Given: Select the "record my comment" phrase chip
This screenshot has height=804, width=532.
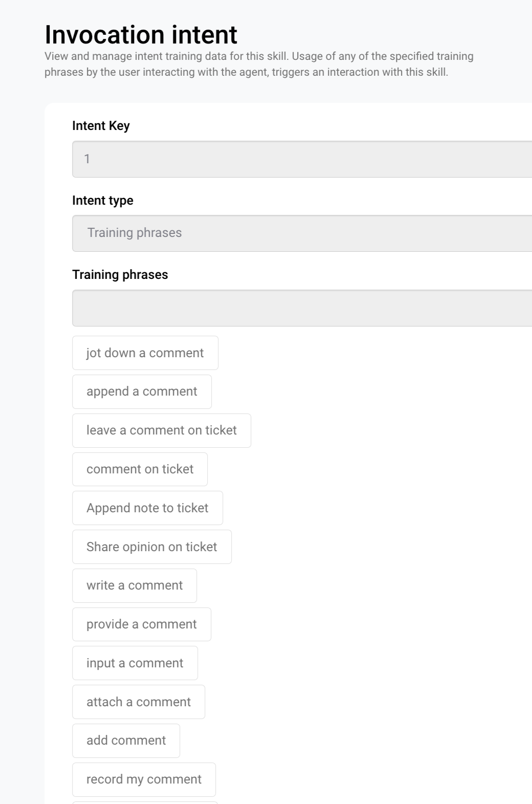Looking at the screenshot, I should point(144,779).
